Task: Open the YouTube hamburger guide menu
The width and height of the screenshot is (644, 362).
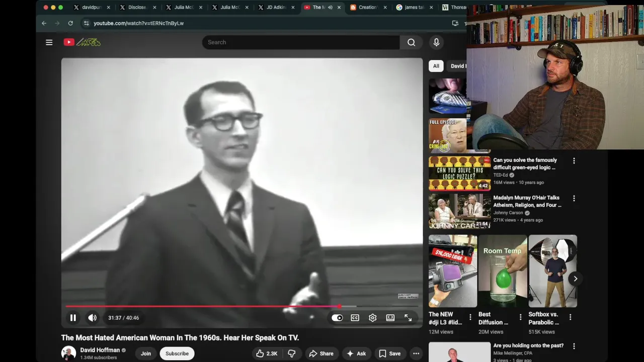Action: 49,42
